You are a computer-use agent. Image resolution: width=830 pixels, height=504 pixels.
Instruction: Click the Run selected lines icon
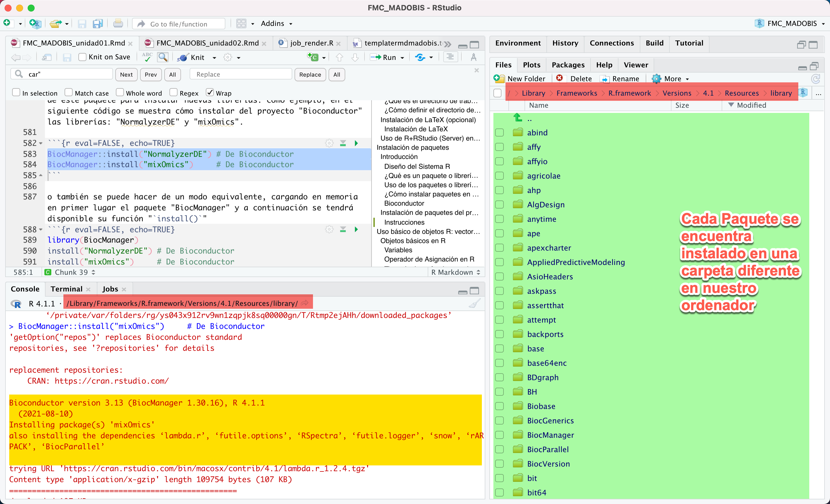pyautogui.click(x=375, y=57)
